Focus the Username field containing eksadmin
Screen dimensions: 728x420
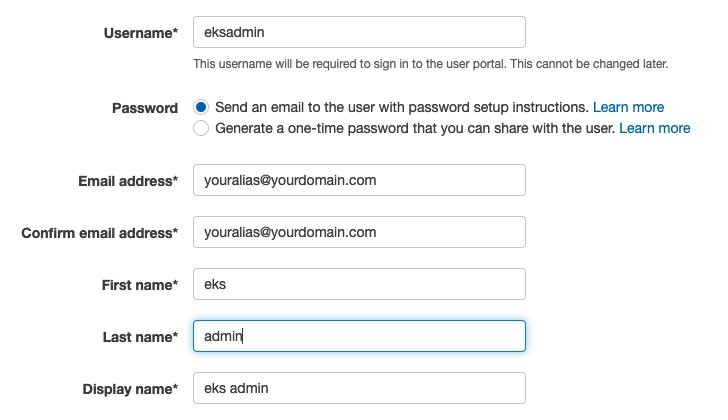pyautogui.click(x=359, y=32)
